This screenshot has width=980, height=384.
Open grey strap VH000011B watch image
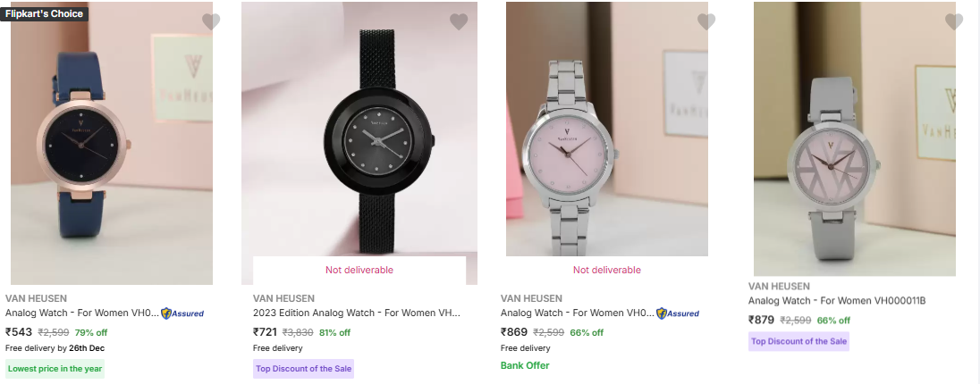(x=855, y=138)
